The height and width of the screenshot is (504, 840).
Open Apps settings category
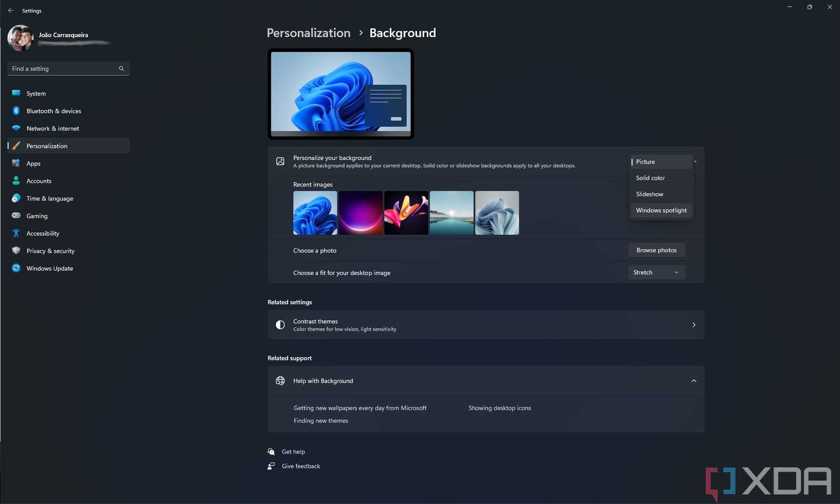pyautogui.click(x=68, y=163)
